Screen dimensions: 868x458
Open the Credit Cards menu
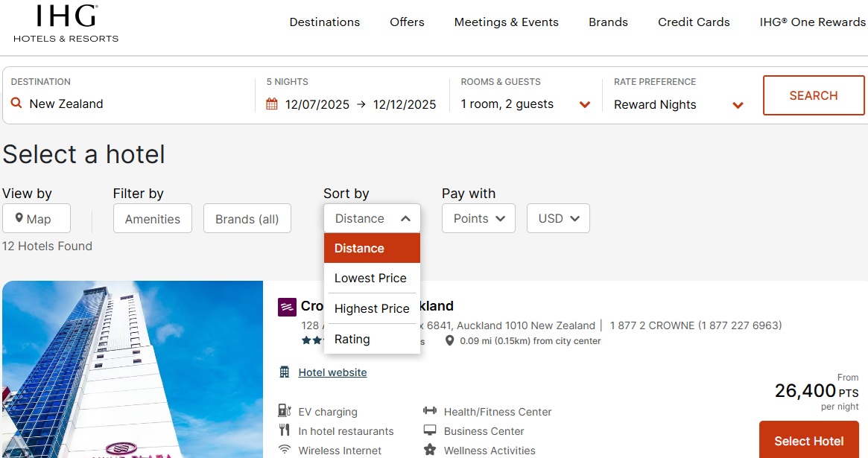(x=694, y=22)
